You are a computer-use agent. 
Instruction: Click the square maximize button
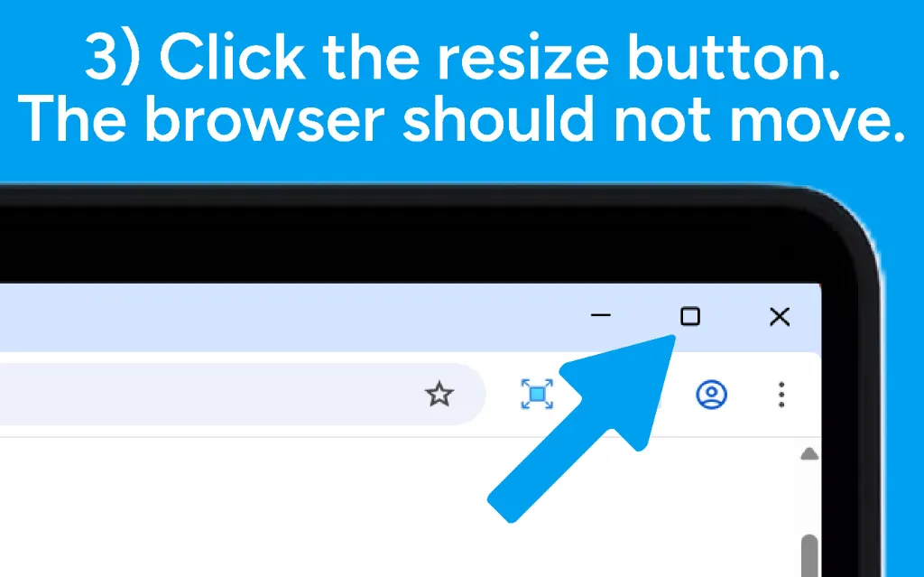(x=690, y=316)
